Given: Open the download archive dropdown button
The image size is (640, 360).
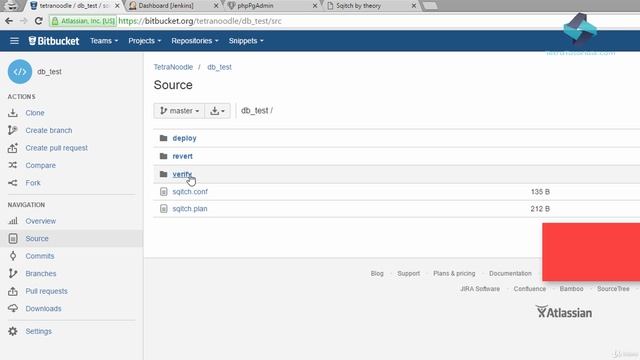Looking at the screenshot, I should (217, 111).
